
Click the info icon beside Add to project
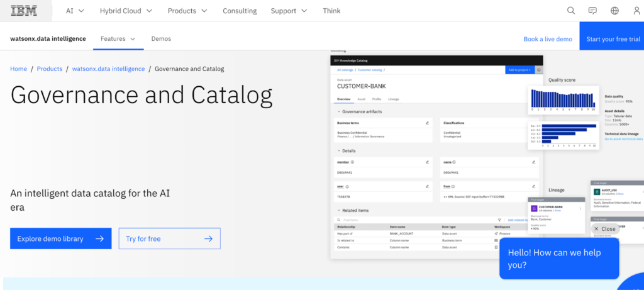[538, 70]
